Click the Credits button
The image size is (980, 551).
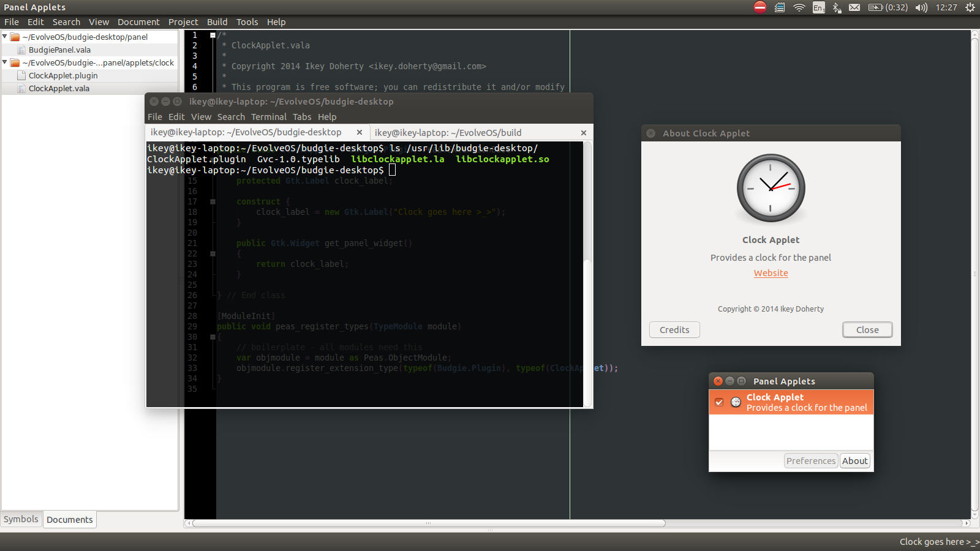point(674,329)
